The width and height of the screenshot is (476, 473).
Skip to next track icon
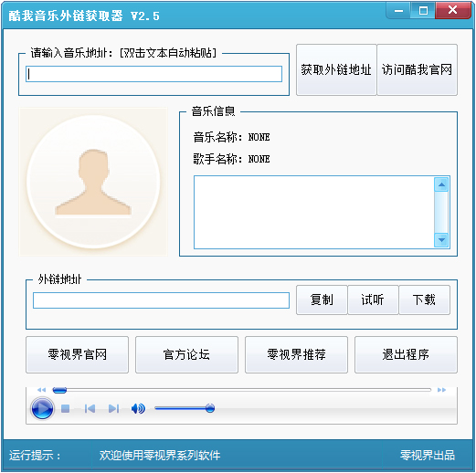tap(113, 408)
